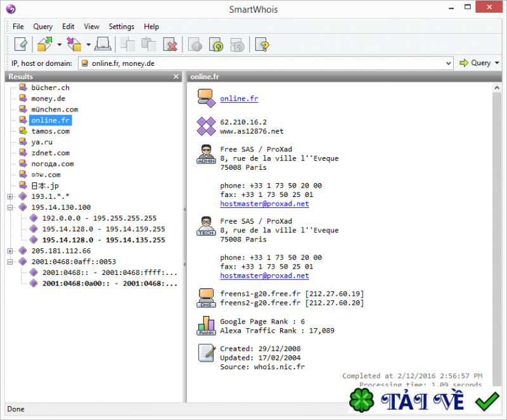The image size is (507, 420).
Task: Click the Update query refresh toolbar icon
Action: click(x=216, y=44)
